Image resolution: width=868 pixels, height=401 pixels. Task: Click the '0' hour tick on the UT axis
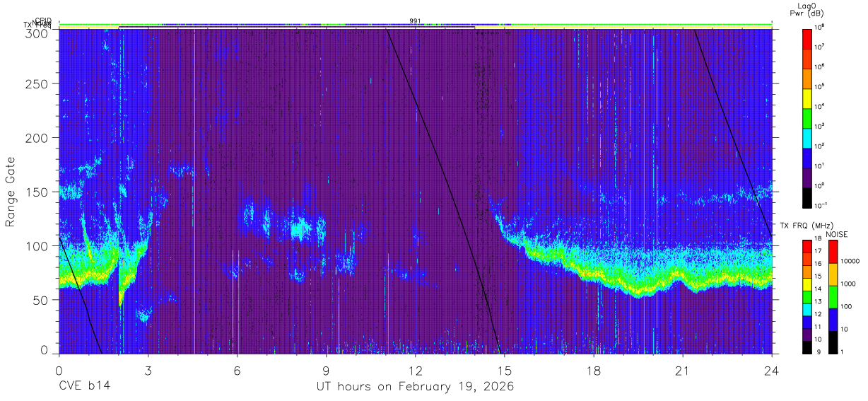pos(59,371)
